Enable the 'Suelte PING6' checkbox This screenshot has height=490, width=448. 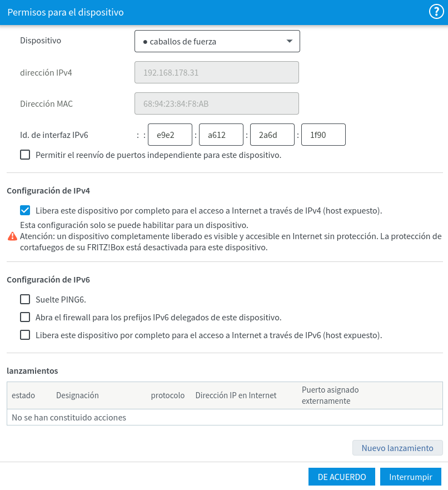click(25, 300)
